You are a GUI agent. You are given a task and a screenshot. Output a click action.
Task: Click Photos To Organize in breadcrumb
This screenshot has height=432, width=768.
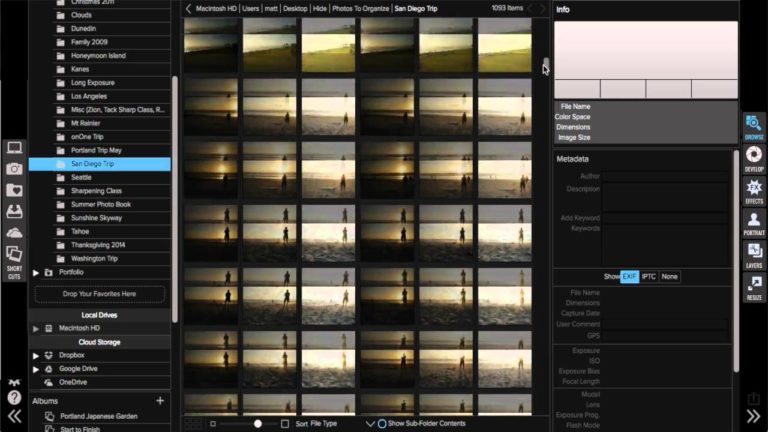coord(360,8)
